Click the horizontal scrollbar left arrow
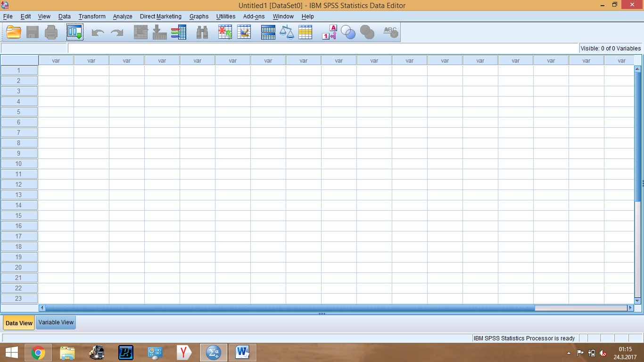 pos(41,308)
